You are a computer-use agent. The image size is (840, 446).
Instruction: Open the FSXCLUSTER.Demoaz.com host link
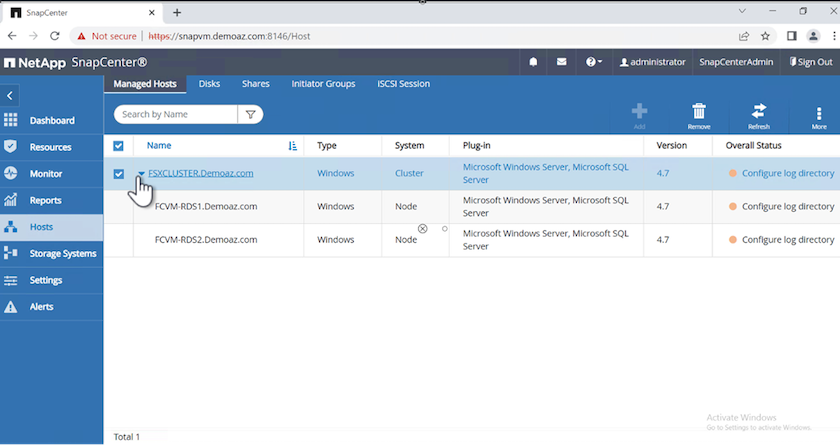coord(200,173)
